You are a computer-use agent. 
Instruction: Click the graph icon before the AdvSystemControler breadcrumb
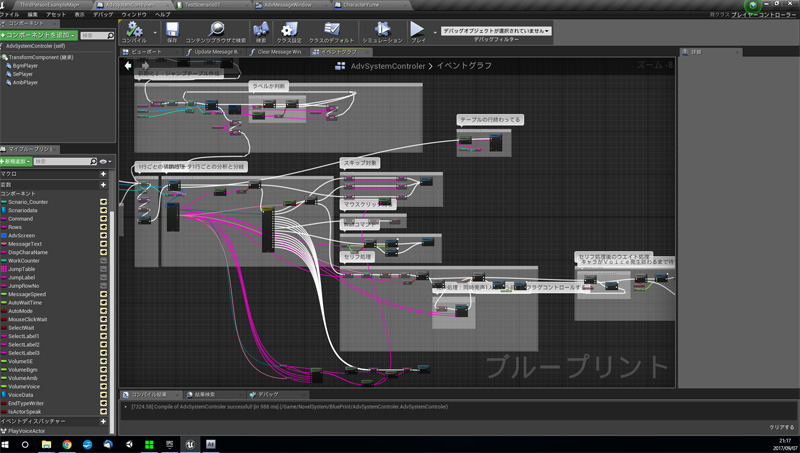tap(340, 66)
